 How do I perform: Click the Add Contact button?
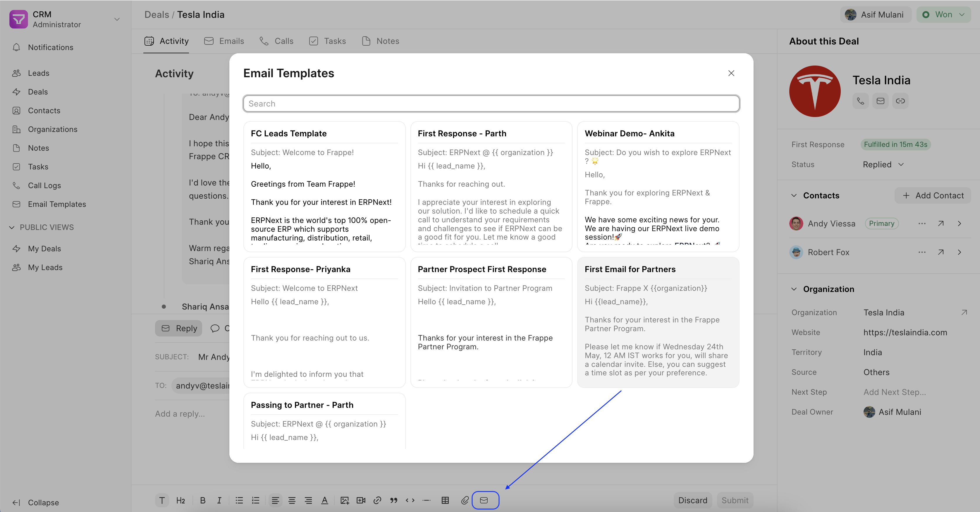[x=933, y=195]
